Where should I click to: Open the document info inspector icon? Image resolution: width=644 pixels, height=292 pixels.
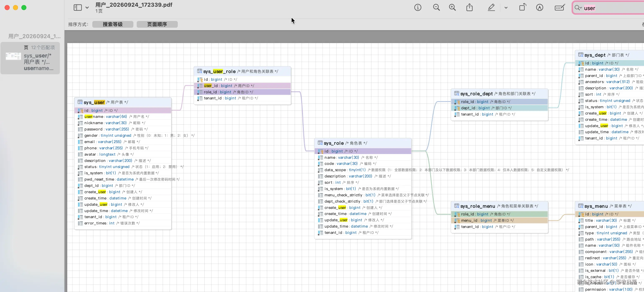click(x=417, y=8)
